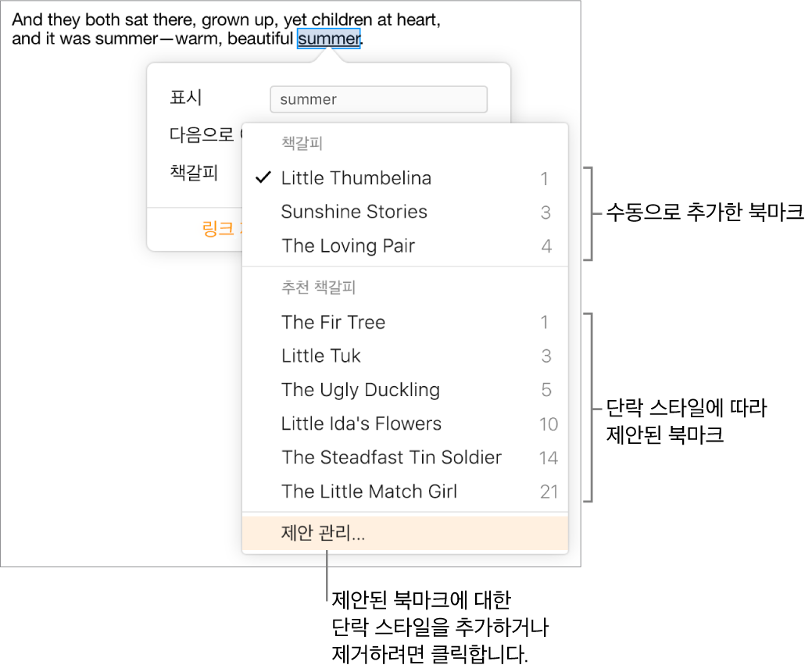Viewport: 812px width, 672px height.
Task: Click the 표시 text field containing summer
Action: point(377,99)
